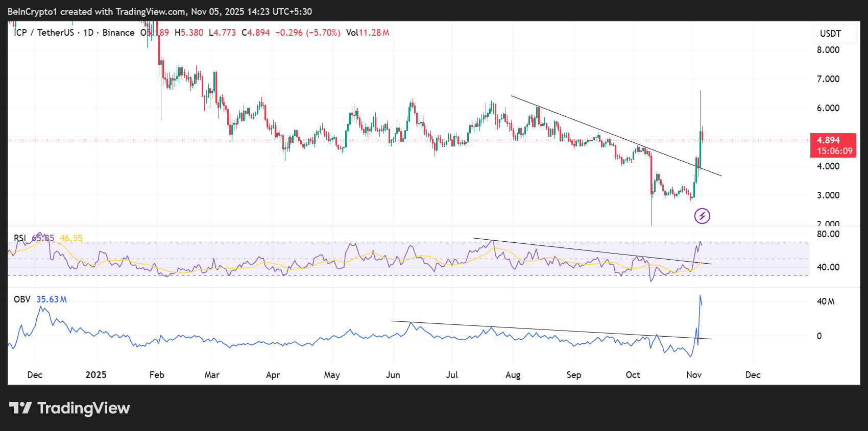This screenshot has height=431, width=868.
Task: Click the yellow RSI average value 46.55
Action: (71, 238)
